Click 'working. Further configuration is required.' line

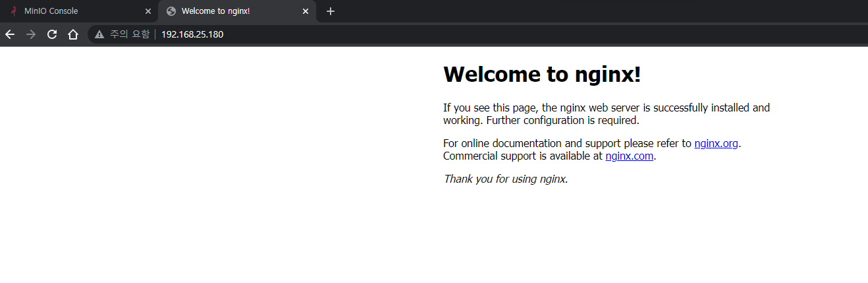pyautogui.click(x=541, y=121)
